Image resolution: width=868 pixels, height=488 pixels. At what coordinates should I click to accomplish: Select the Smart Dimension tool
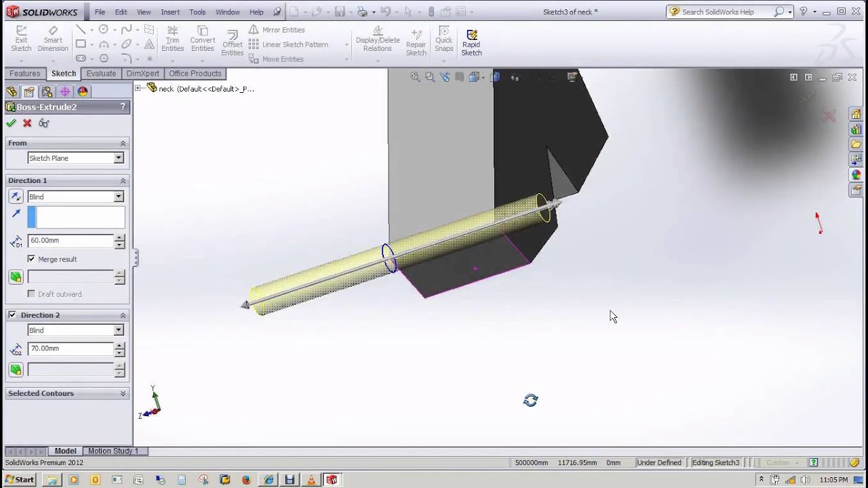point(53,39)
